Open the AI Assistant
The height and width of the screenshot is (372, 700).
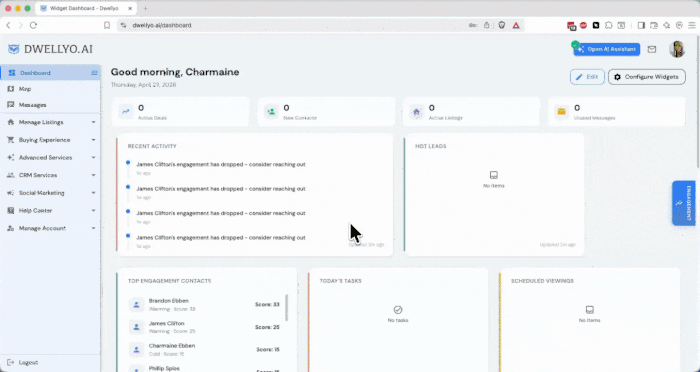click(607, 49)
